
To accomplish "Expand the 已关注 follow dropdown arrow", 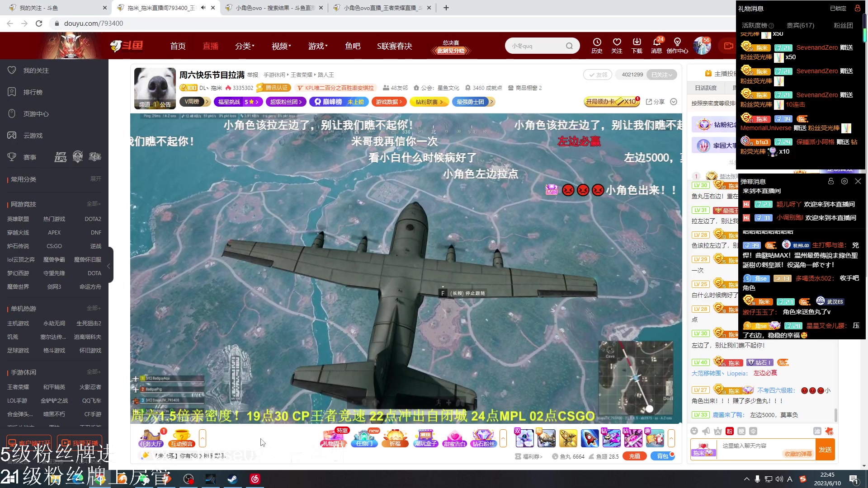I will [670, 75].
